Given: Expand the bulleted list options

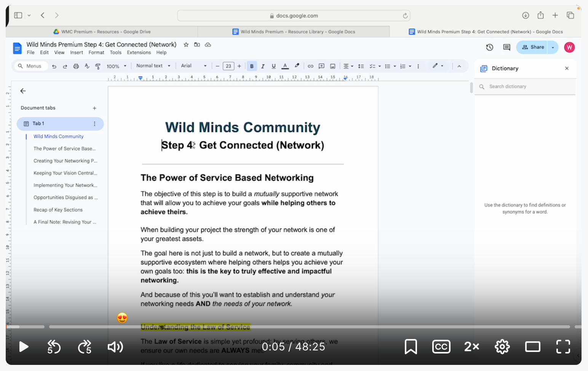Looking at the screenshot, I should coord(395,66).
